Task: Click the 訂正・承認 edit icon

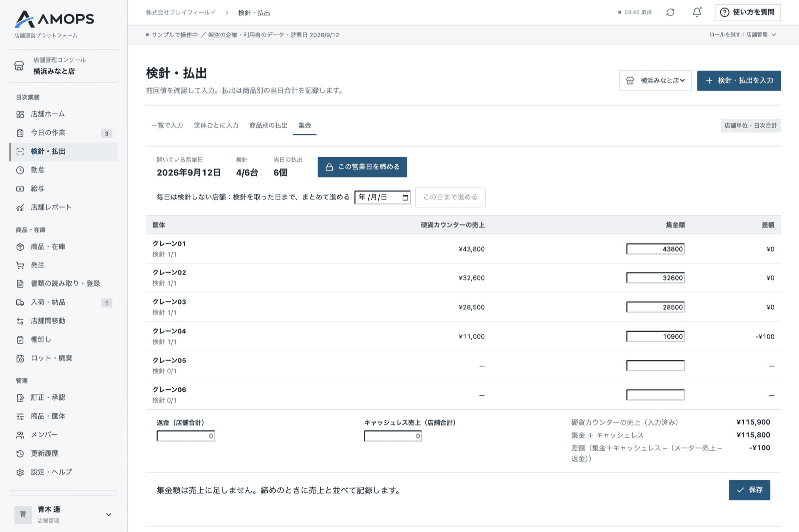Action: pyautogui.click(x=20, y=398)
